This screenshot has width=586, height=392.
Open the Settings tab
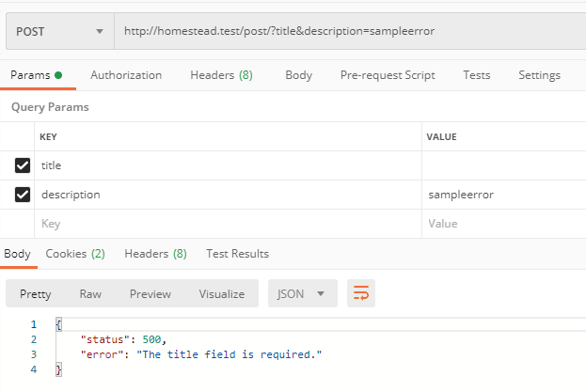539,75
